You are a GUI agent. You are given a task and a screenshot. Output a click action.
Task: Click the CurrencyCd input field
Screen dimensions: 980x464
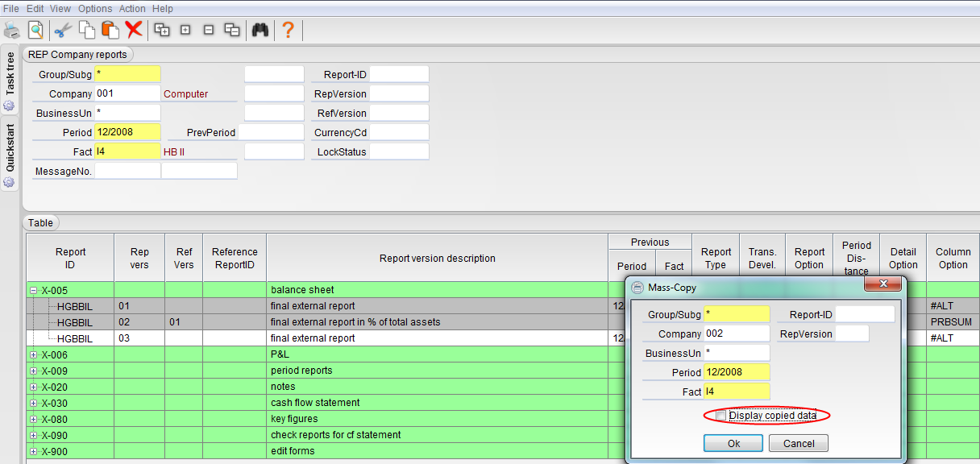399,132
